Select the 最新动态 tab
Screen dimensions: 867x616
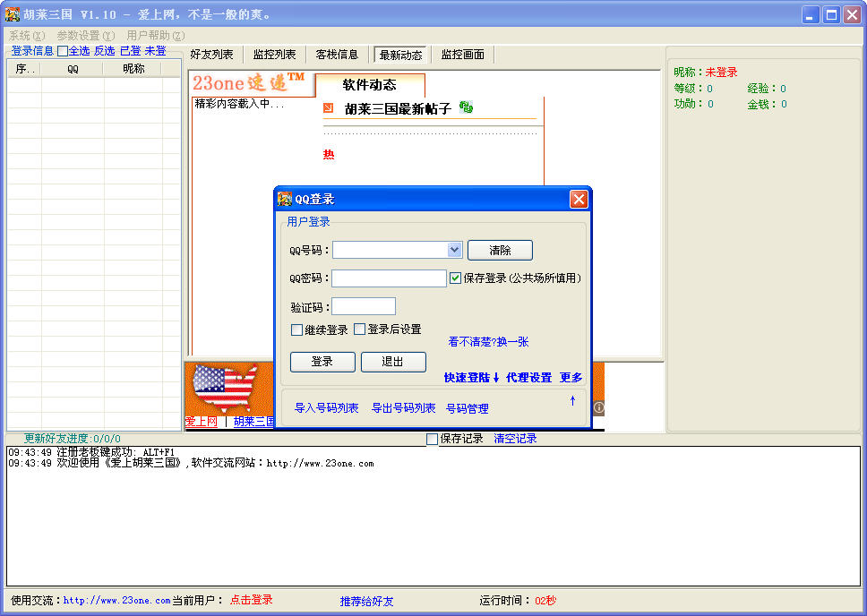(400, 55)
